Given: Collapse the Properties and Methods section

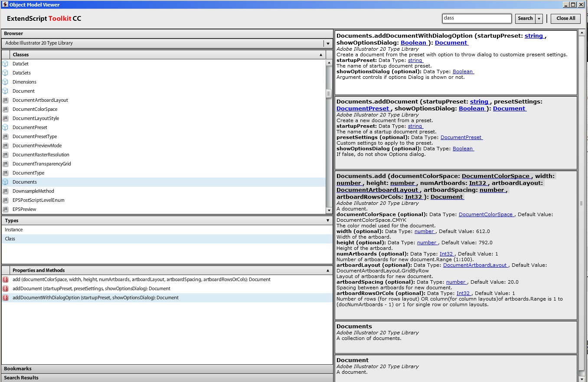Looking at the screenshot, I should (328, 270).
